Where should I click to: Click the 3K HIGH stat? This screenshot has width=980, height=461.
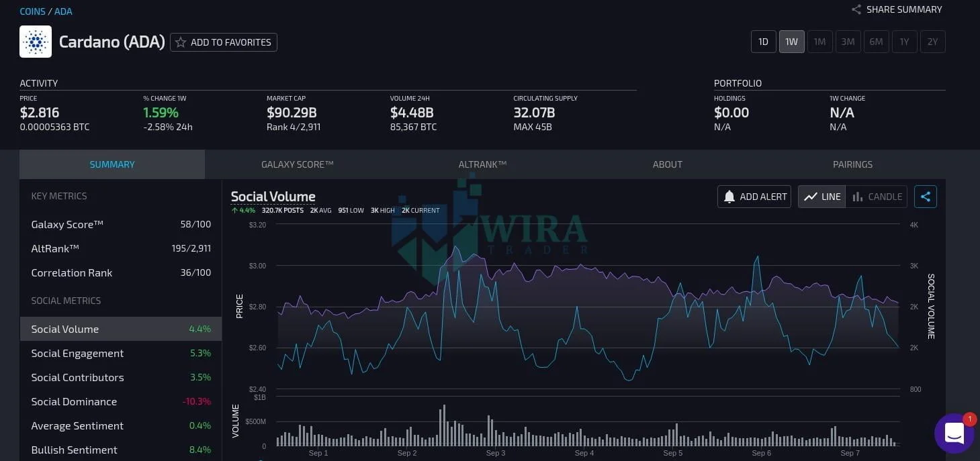point(383,210)
